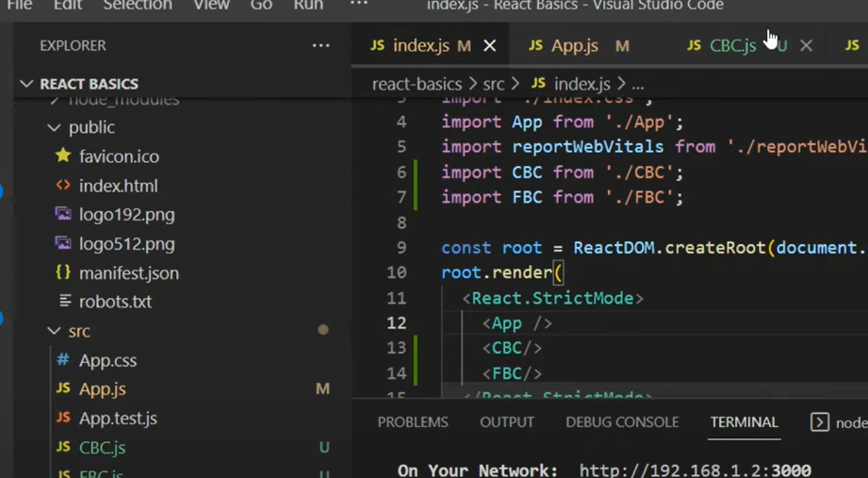The image size is (868, 478).
Task: Close the CBC.js editor tab
Action: tap(807, 46)
